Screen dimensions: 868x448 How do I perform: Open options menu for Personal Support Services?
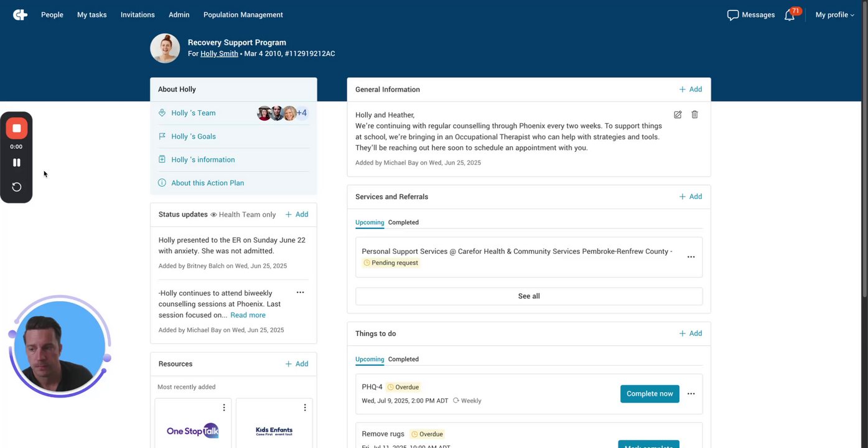(x=691, y=257)
